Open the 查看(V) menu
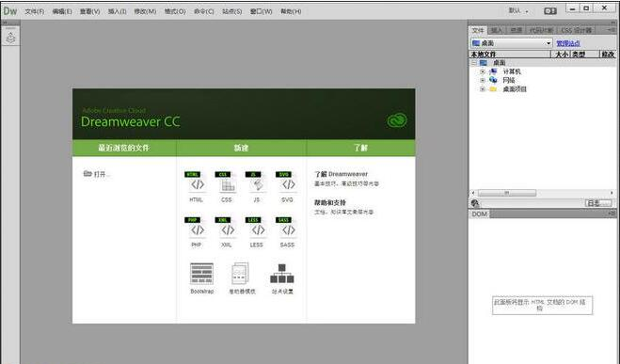This screenshot has height=364, width=620. (89, 11)
